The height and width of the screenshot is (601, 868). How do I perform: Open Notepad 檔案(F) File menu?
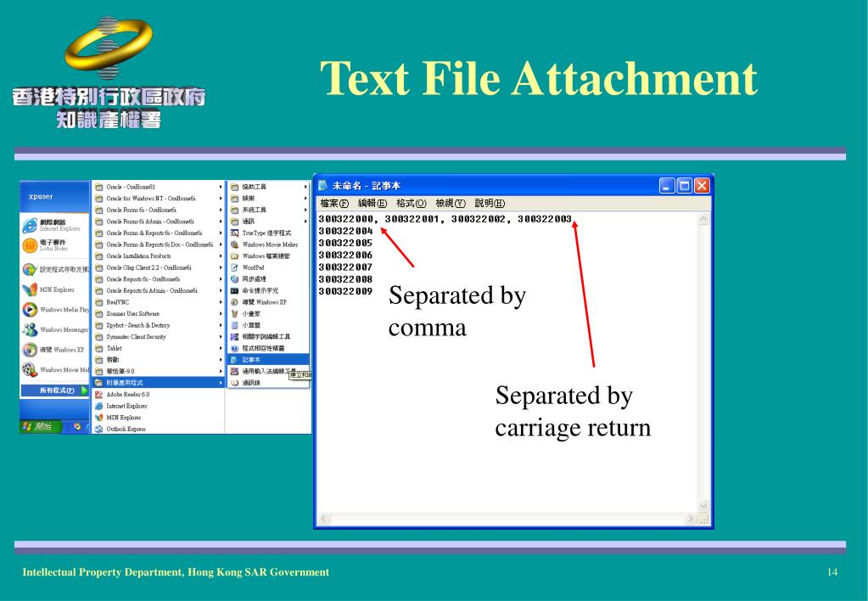pos(334,203)
